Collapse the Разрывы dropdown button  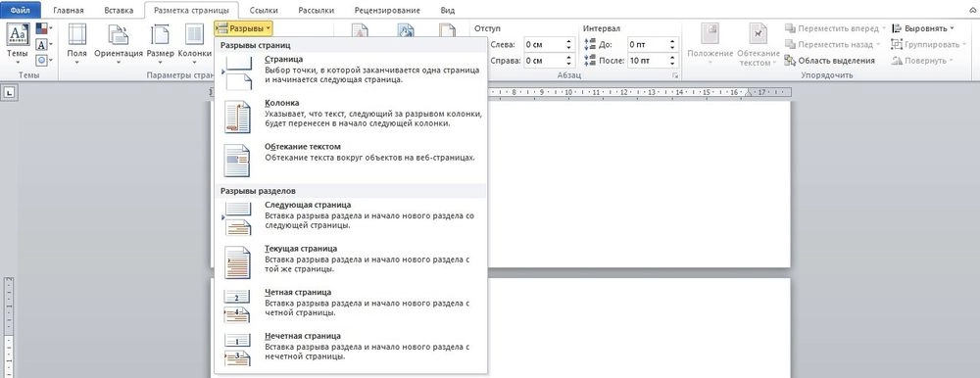[243, 28]
